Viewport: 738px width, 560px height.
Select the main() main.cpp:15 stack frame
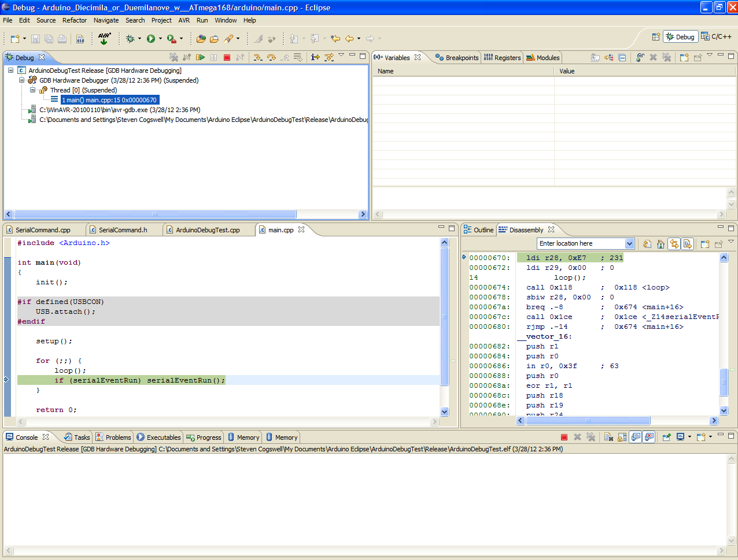coord(109,100)
